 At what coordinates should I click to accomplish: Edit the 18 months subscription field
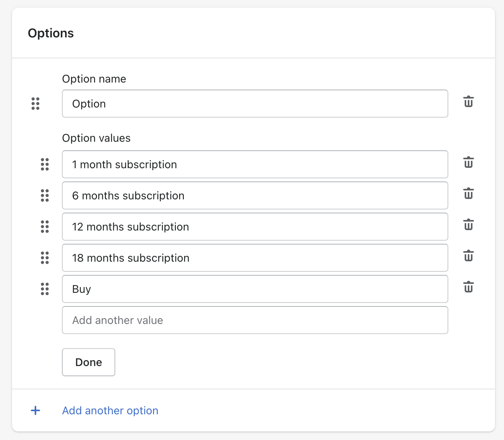pyautogui.click(x=255, y=258)
